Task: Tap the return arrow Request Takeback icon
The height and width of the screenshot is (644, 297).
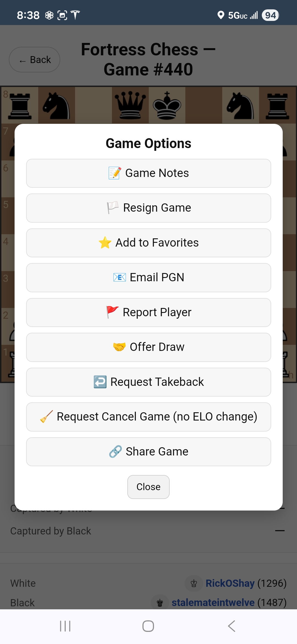Action: tap(100, 381)
